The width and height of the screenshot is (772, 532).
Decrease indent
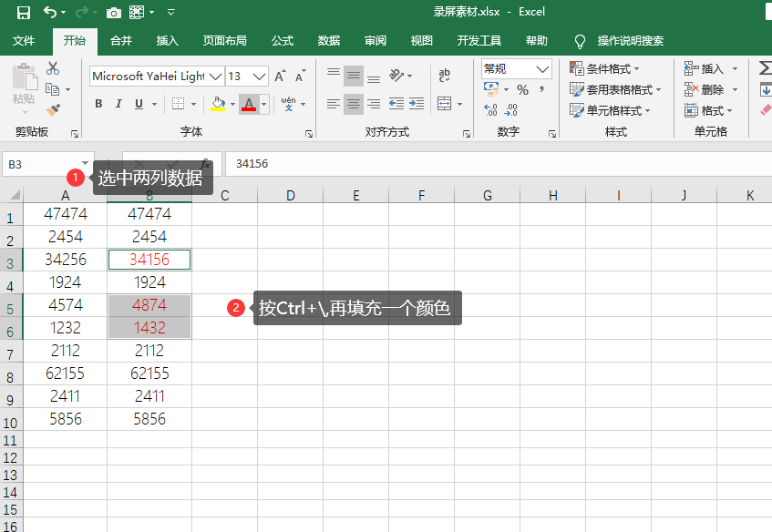point(396,104)
